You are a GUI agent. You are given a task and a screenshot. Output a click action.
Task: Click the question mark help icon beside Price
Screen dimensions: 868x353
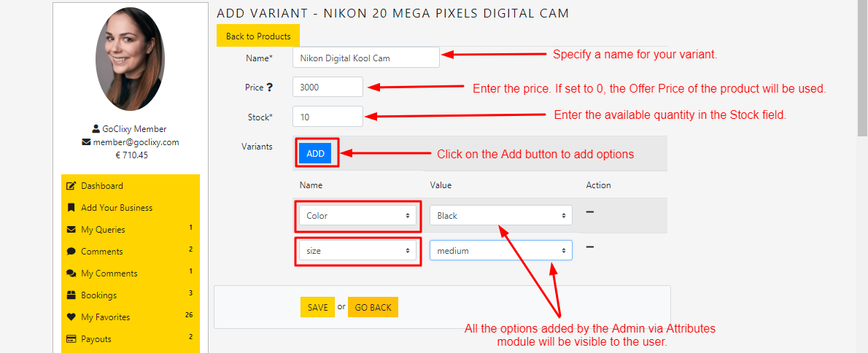pos(269,88)
